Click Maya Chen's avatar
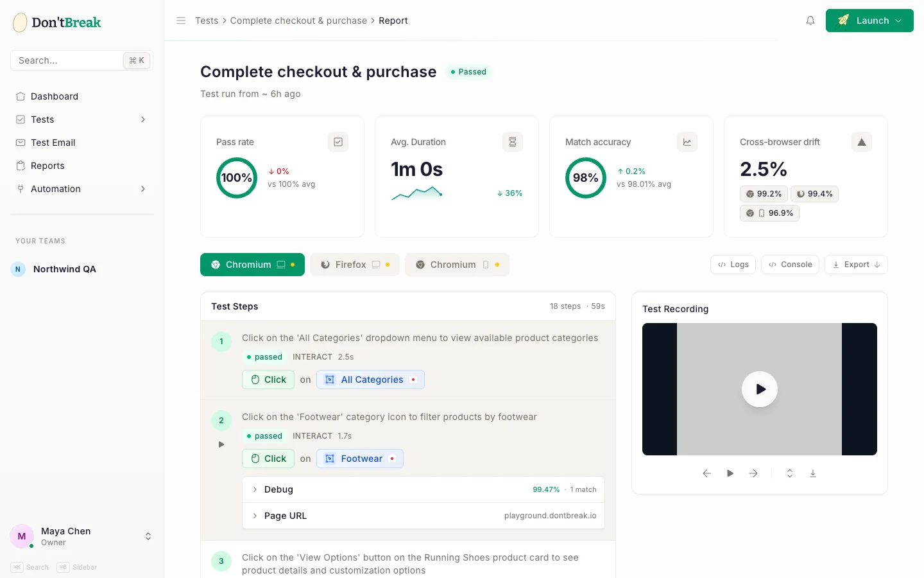Screen dimensions: 924x578 coord(22,536)
